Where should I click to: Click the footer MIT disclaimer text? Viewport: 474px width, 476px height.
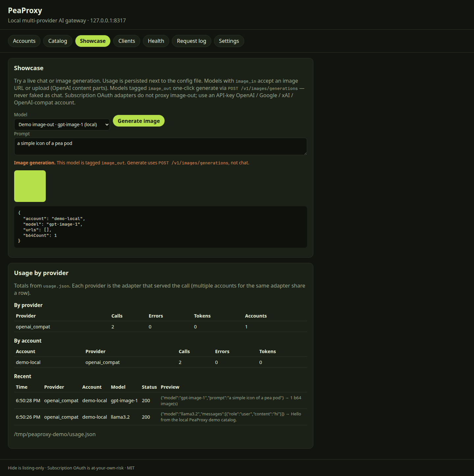point(71,468)
